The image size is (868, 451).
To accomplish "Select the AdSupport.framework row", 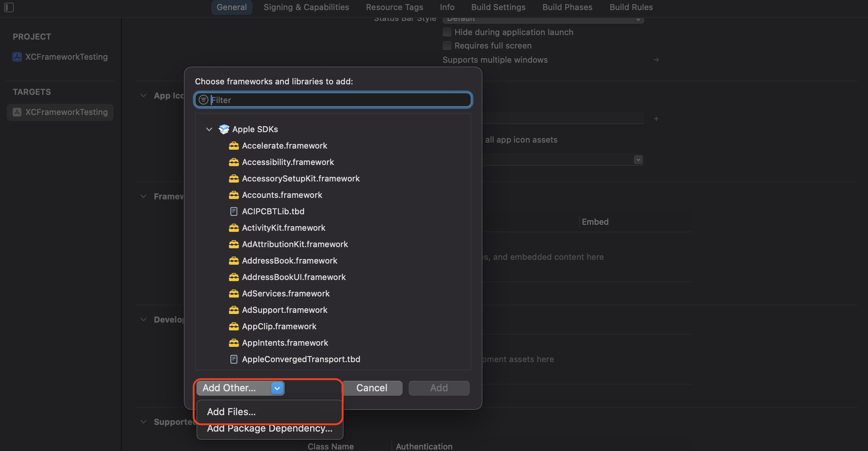I will (333, 310).
